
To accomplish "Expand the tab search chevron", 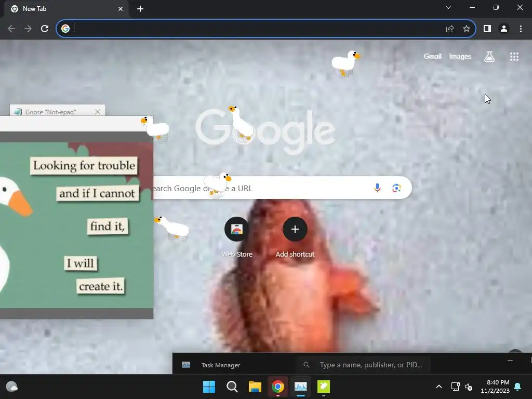I will [x=448, y=7].
